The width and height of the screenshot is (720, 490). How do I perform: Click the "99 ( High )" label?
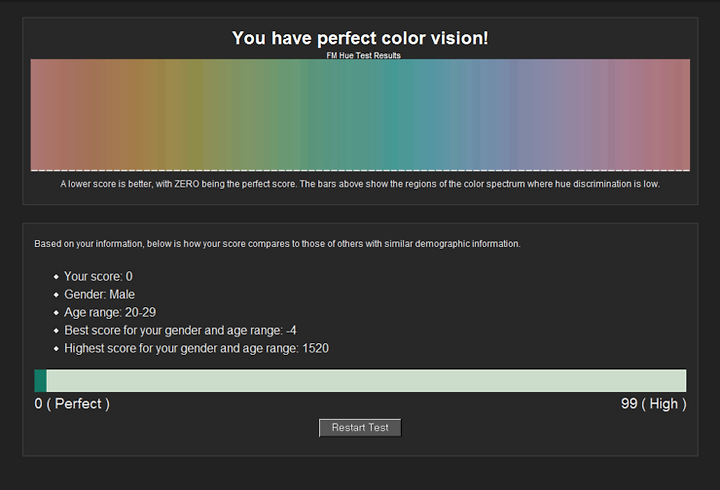point(654,404)
